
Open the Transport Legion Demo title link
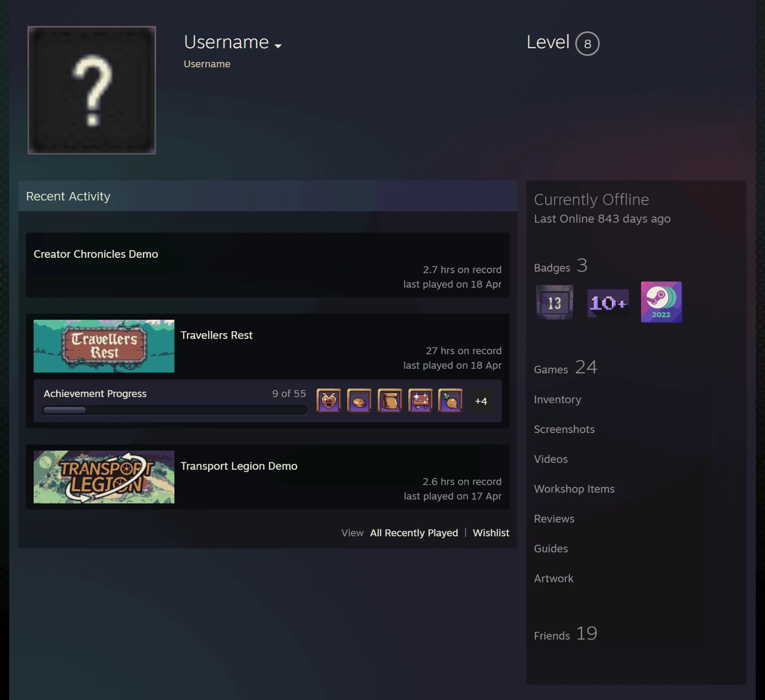[239, 466]
